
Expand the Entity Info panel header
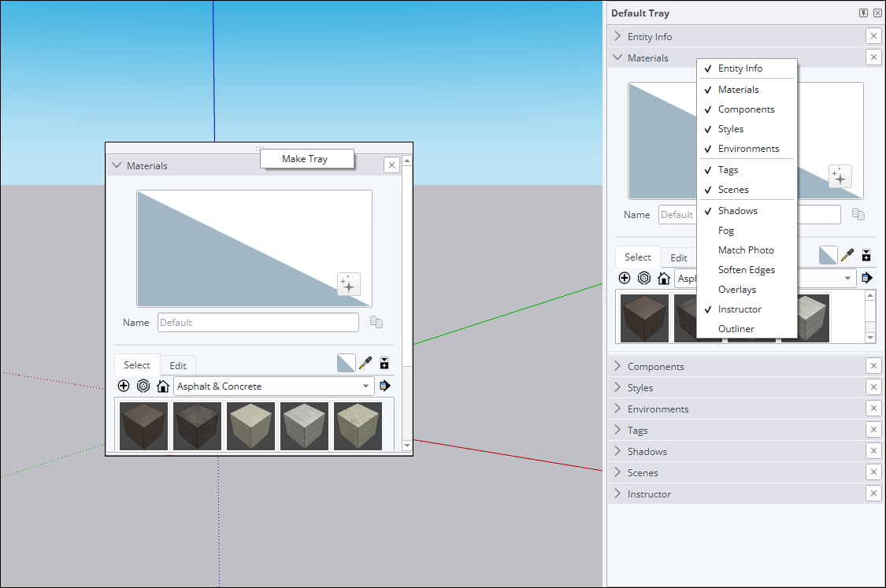click(651, 36)
